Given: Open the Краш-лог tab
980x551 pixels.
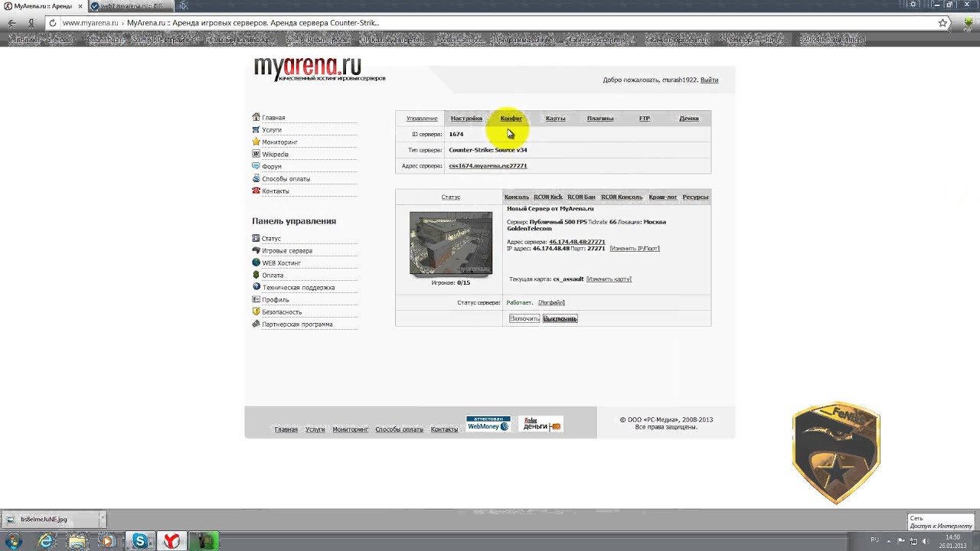Looking at the screenshot, I should (663, 197).
